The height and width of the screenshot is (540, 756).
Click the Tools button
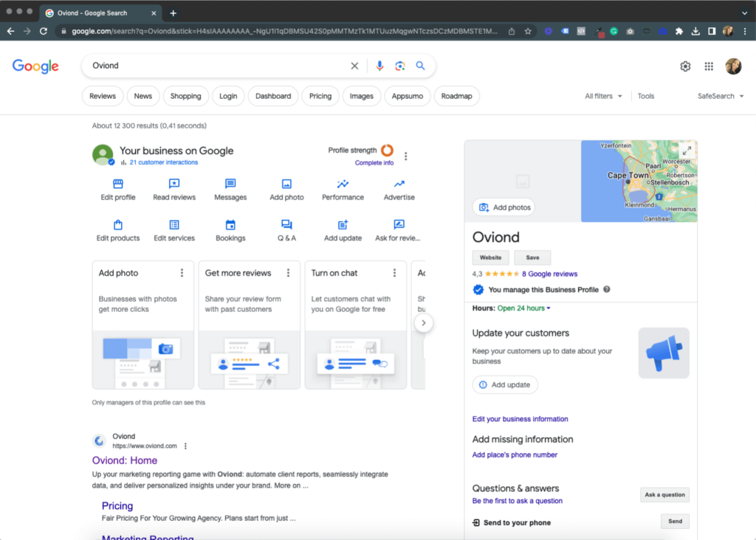pos(645,97)
